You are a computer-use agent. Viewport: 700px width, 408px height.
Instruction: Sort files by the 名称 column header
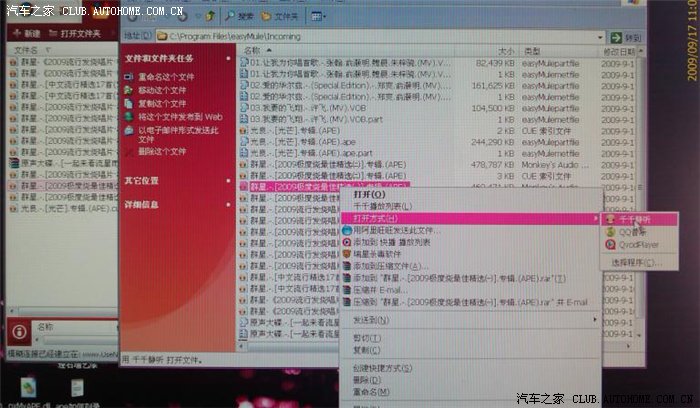[x=254, y=50]
